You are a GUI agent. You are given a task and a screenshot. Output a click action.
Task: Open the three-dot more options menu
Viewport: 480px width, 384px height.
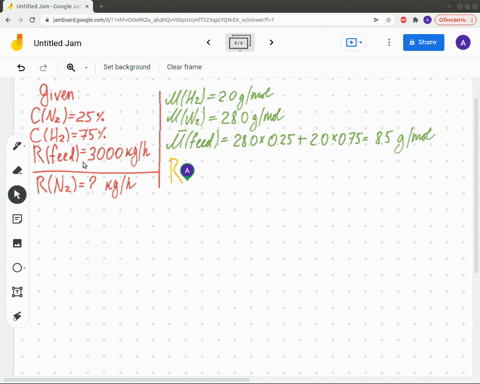(389, 42)
